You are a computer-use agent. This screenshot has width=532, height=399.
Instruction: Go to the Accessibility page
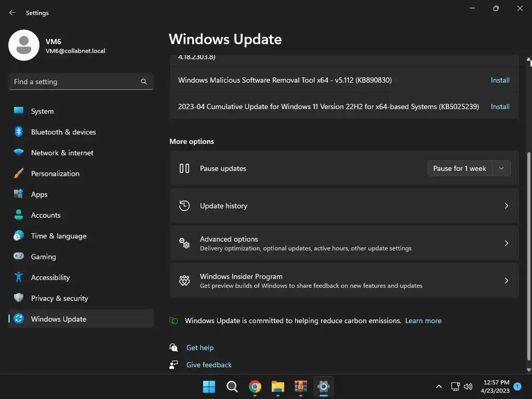[x=81, y=277]
